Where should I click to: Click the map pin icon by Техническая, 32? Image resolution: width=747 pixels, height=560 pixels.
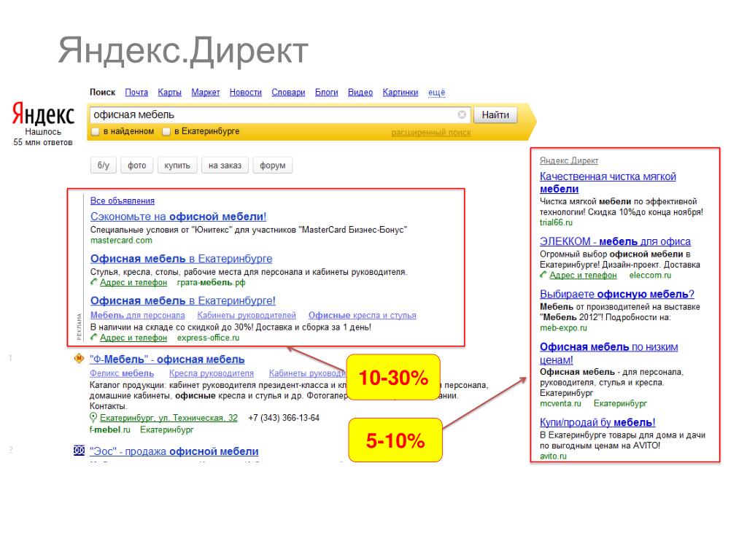pos(93,418)
